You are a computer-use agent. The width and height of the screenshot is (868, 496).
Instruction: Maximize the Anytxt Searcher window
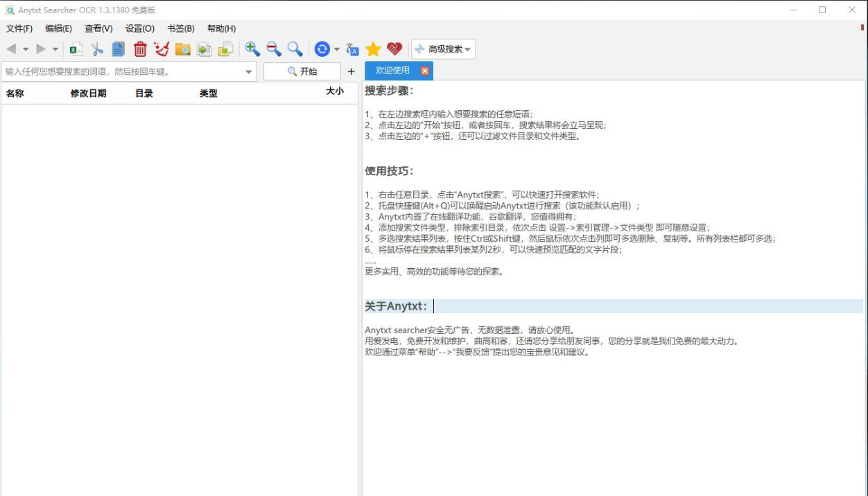(x=822, y=10)
